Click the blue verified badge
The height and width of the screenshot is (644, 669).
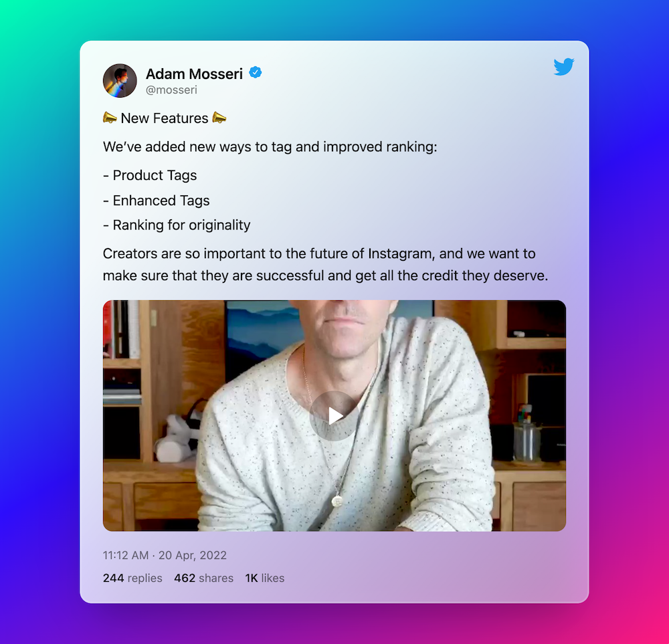coord(255,72)
